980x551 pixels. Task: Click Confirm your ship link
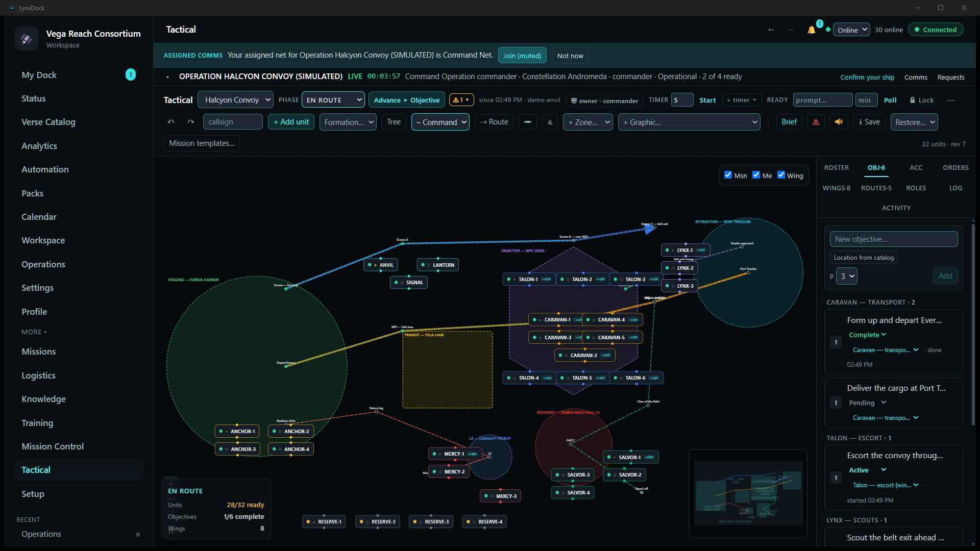pyautogui.click(x=867, y=77)
